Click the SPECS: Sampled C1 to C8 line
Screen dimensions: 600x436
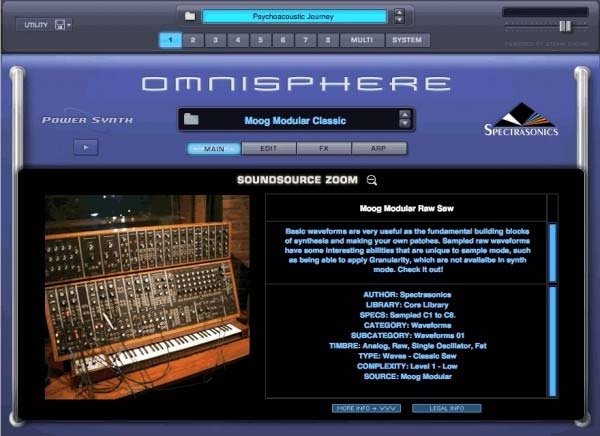(407, 315)
